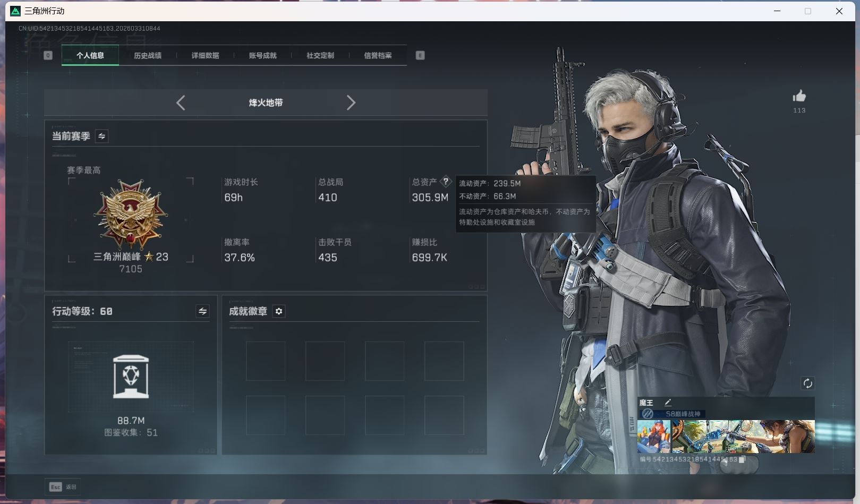Select the first empty achievement badge slot
860x504 pixels.
(266, 361)
